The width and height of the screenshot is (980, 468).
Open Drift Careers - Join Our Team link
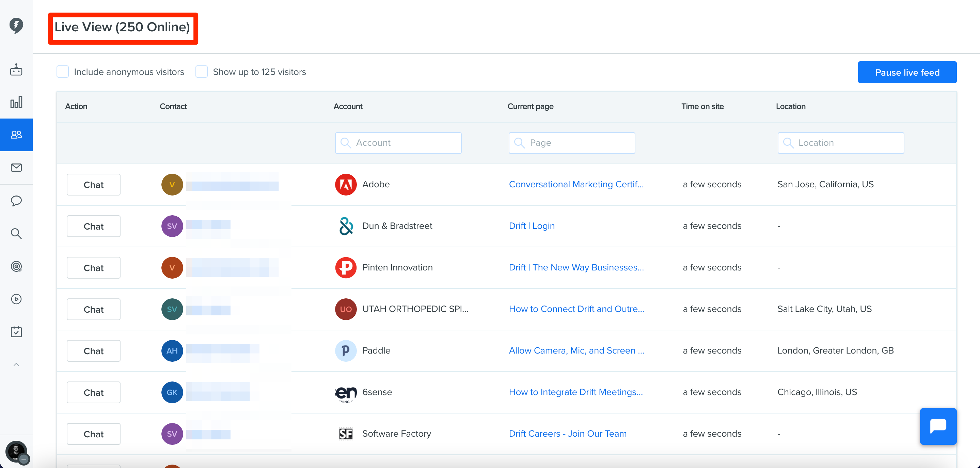[x=568, y=433]
